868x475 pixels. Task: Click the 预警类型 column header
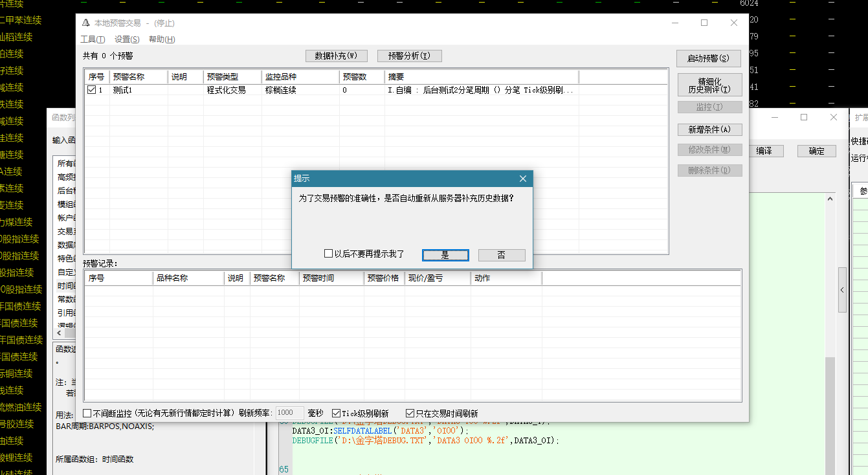click(x=232, y=76)
